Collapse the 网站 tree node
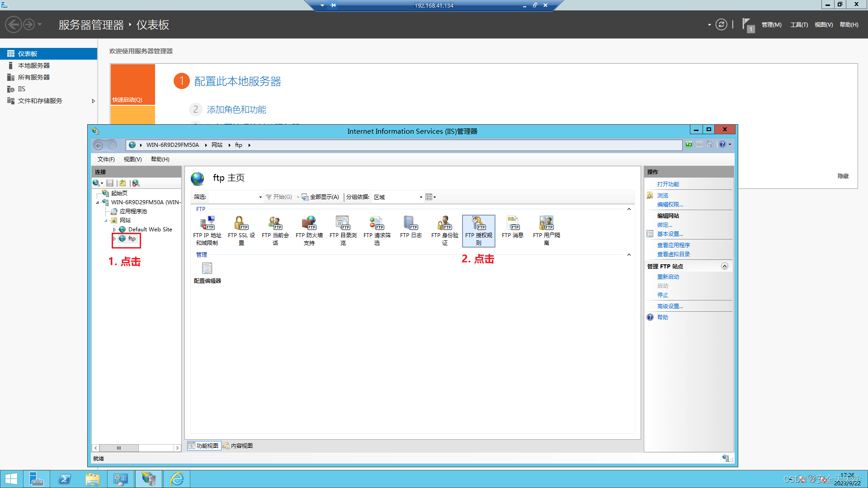This screenshot has height=488, width=868. [106, 221]
